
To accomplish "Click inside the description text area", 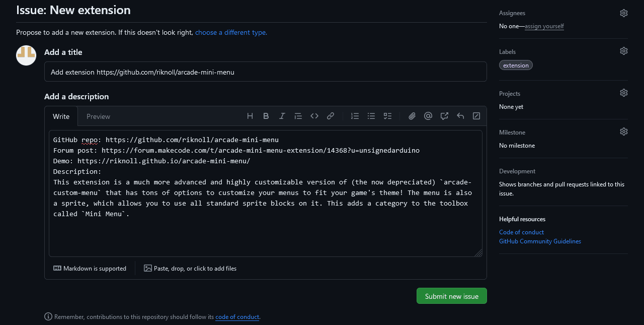I will 266,193.
